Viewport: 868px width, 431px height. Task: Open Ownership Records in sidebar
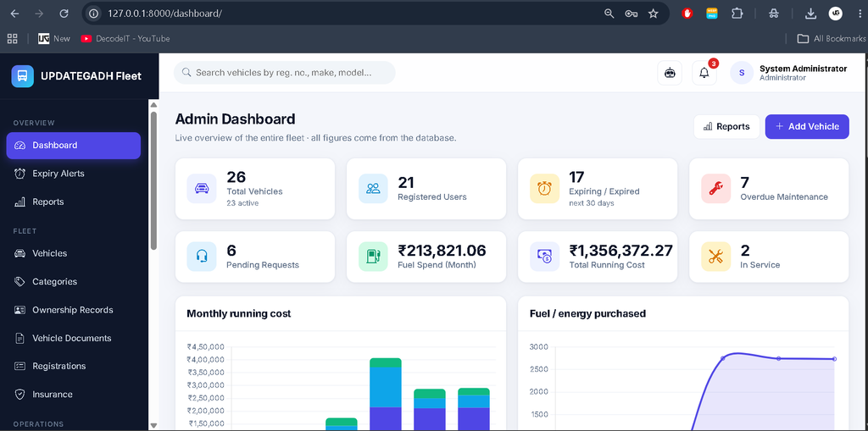(74, 309)
